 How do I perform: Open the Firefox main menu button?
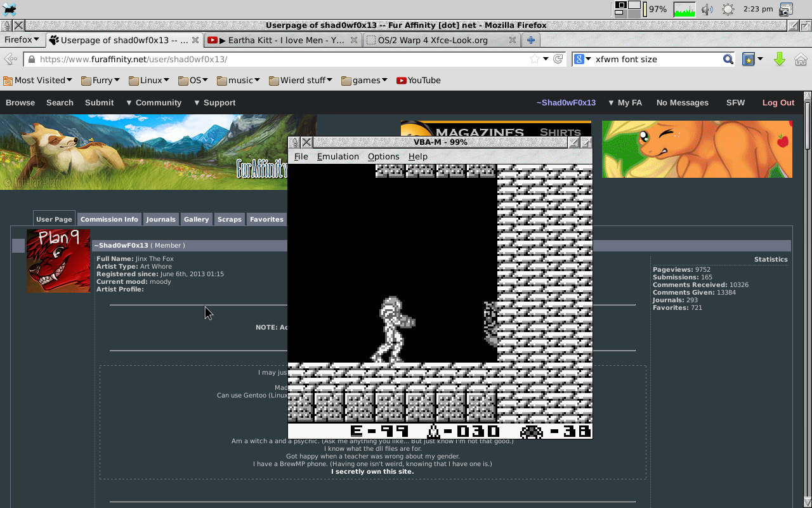(x=22, y=39)
